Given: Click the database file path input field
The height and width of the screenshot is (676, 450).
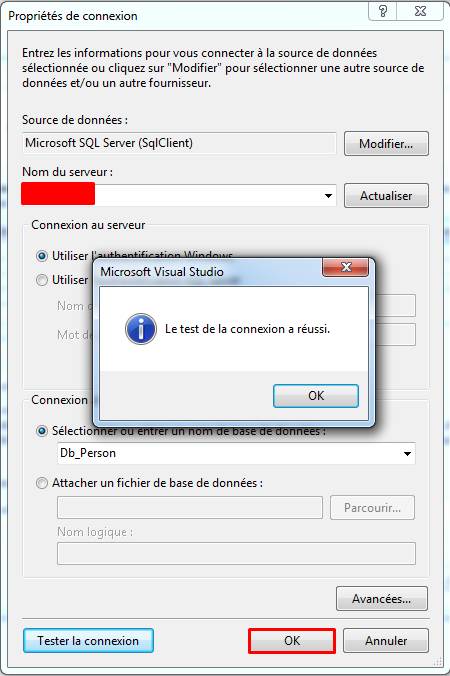Looking at the screenshot, I should point(190,508).
